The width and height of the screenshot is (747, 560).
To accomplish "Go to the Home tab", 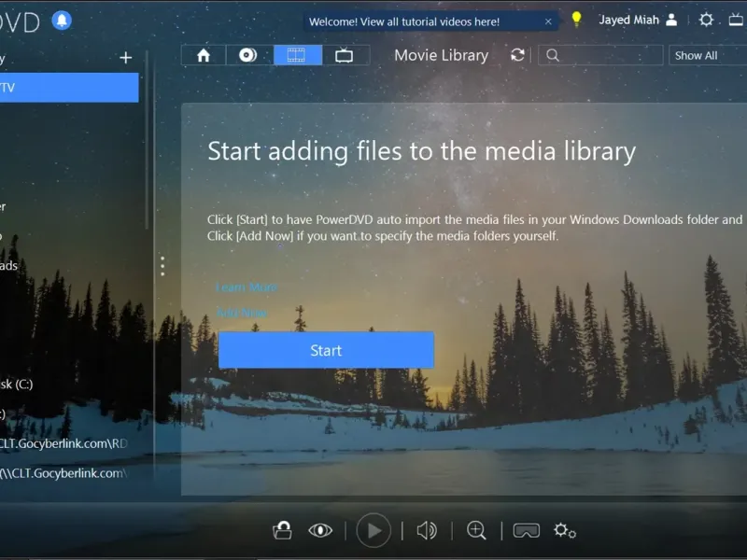I will pyautogui.click(x=204, y=55).
